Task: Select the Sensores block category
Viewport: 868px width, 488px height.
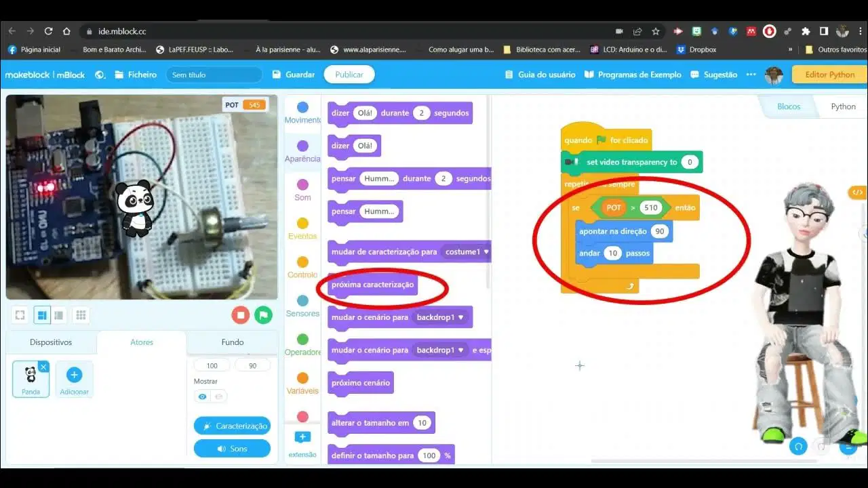Action: [x=302, y=306]
